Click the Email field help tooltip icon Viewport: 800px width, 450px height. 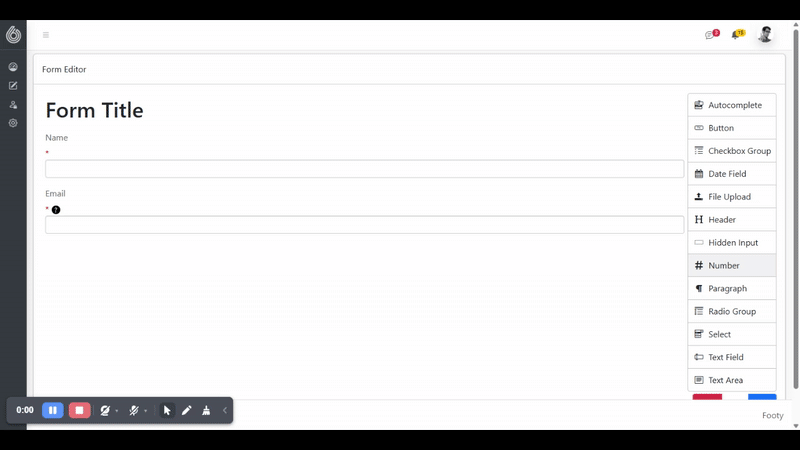56,210
